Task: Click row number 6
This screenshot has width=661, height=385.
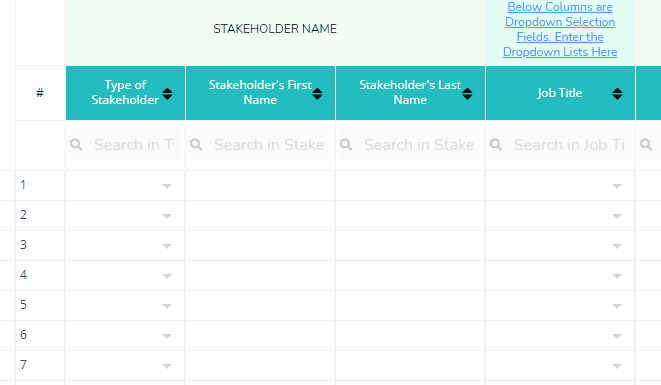Action: (23, 335)
